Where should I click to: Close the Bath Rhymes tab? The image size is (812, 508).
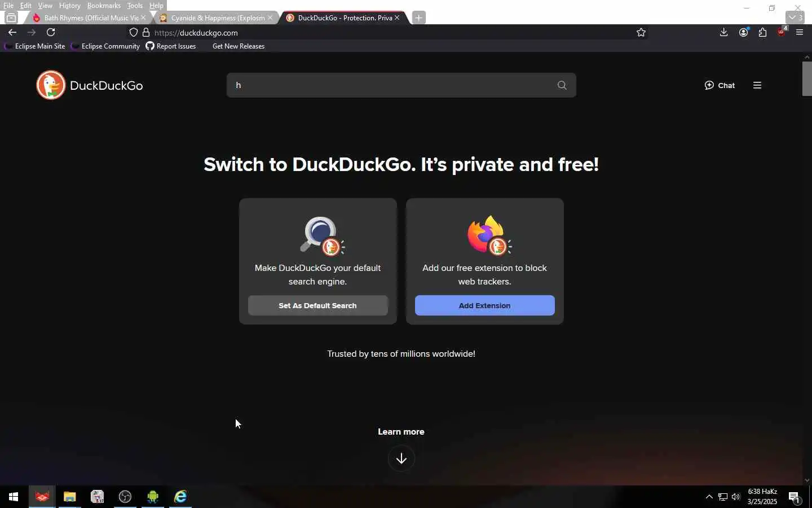143,17
